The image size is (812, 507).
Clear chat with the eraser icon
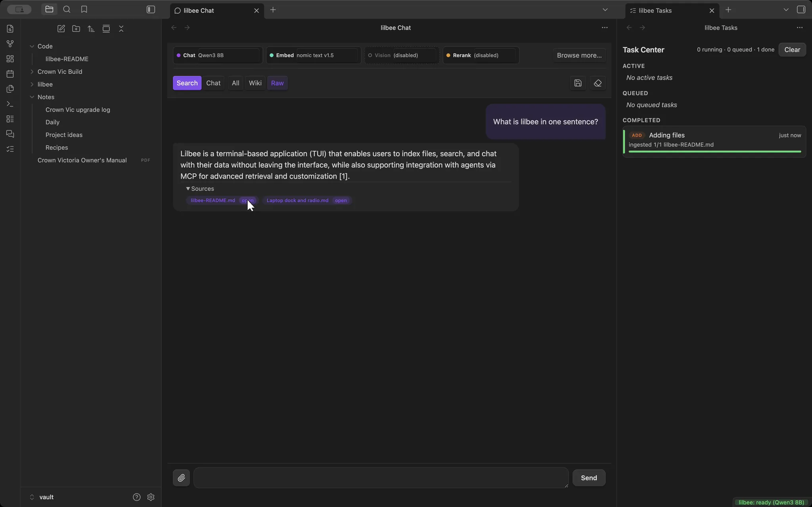(598, 83)
